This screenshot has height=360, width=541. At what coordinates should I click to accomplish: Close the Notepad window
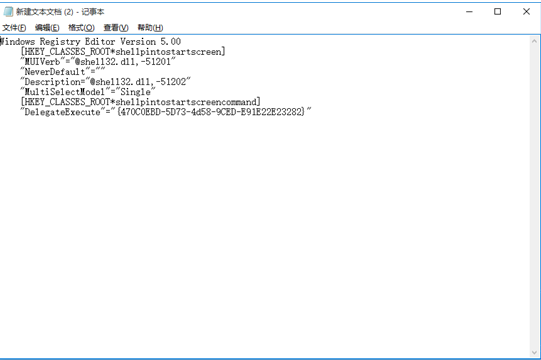click(526, 12)
